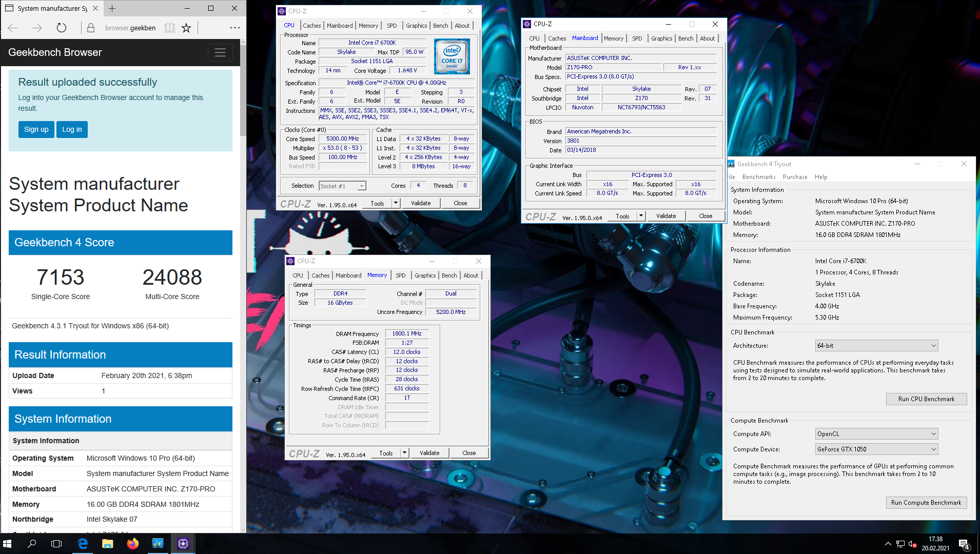
Task: Click the taskbar clock and date
Action: [x=935, y=544]
